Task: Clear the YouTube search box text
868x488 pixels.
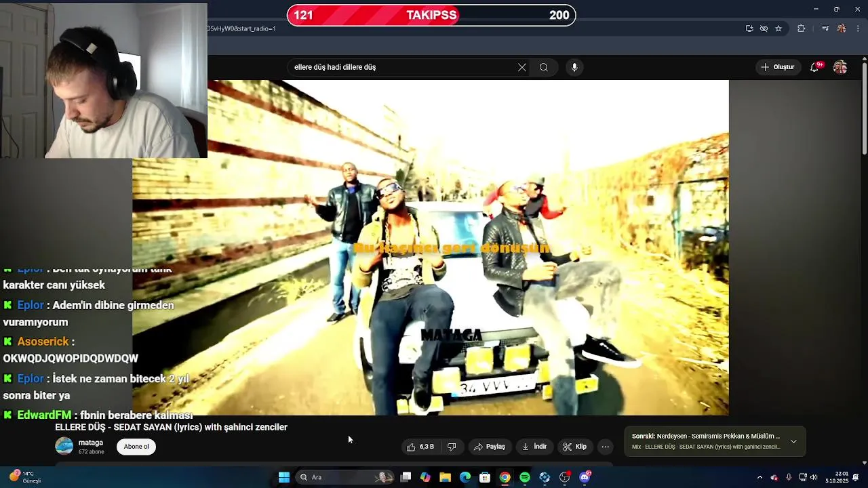Action: pyautogui.click(x=522, y=67)
